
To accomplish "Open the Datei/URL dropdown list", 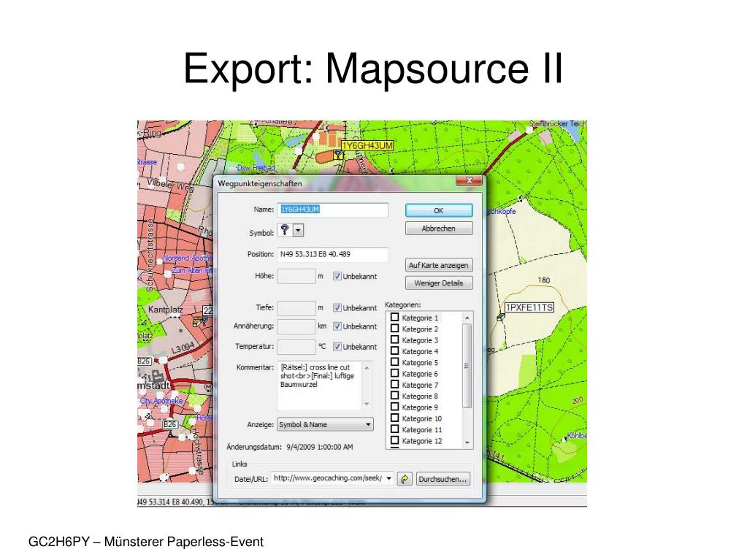I will (388, 479).
